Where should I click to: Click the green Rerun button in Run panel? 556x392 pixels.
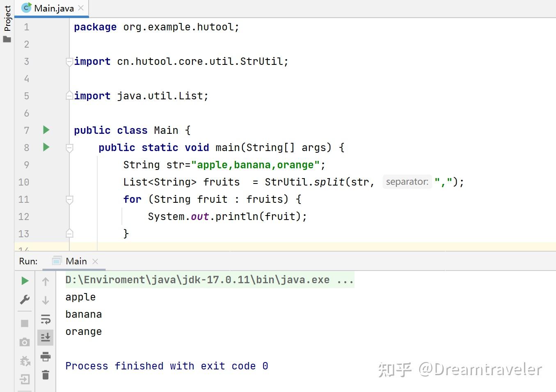pyautogui.click(x=25, y=281)
